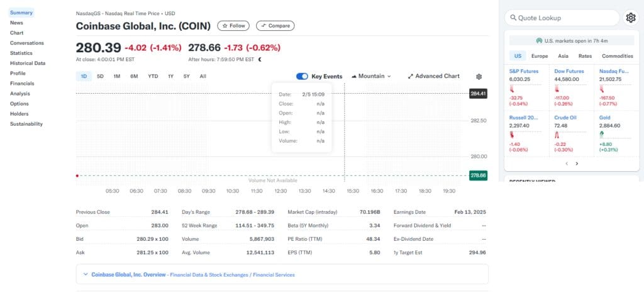Screen dimensions: 644x293
Task: Click the after-hours moon icon
Action: (x=260, y=60)
